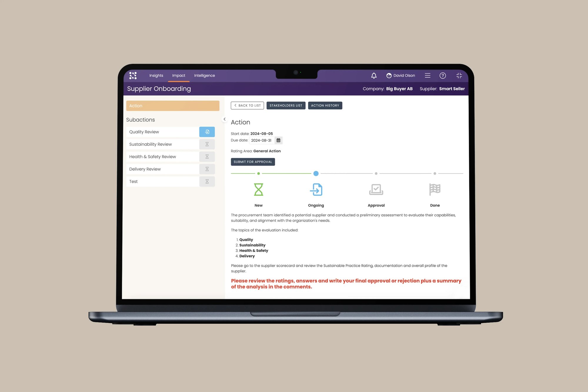
Task: Click the add/plus icon in top right
Action: [x=459, y=75]
